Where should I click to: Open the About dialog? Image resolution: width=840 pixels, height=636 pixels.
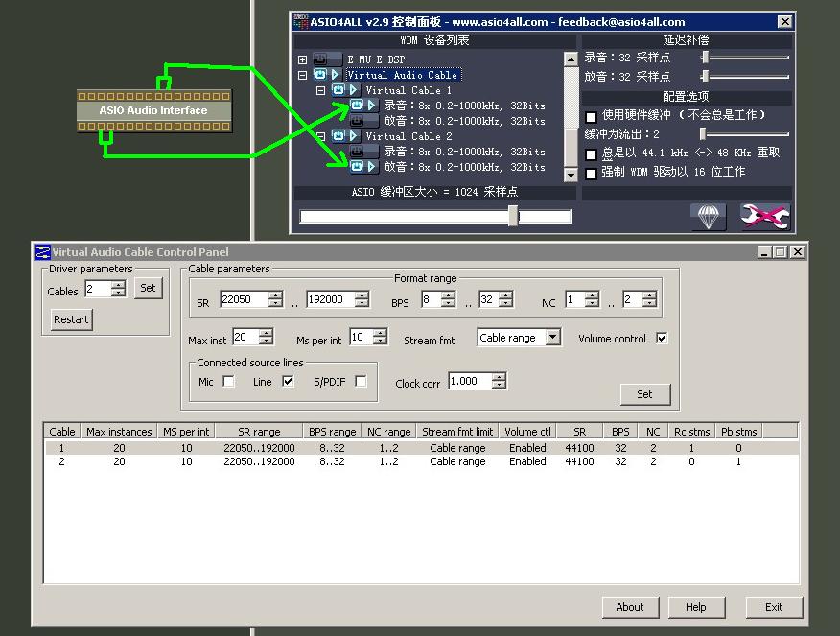pos(630,607)
